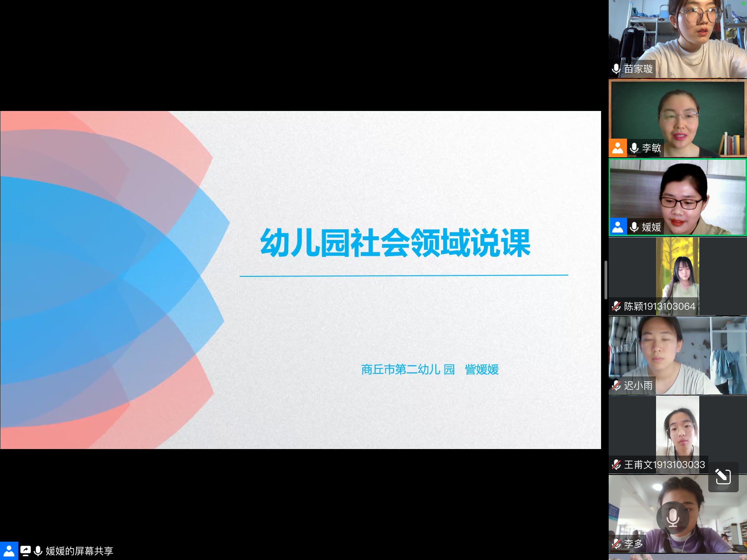Click the blue user avatar icon beside 媛媛
The height and width of the screenshot is (560, 747).
click(618, 227)
